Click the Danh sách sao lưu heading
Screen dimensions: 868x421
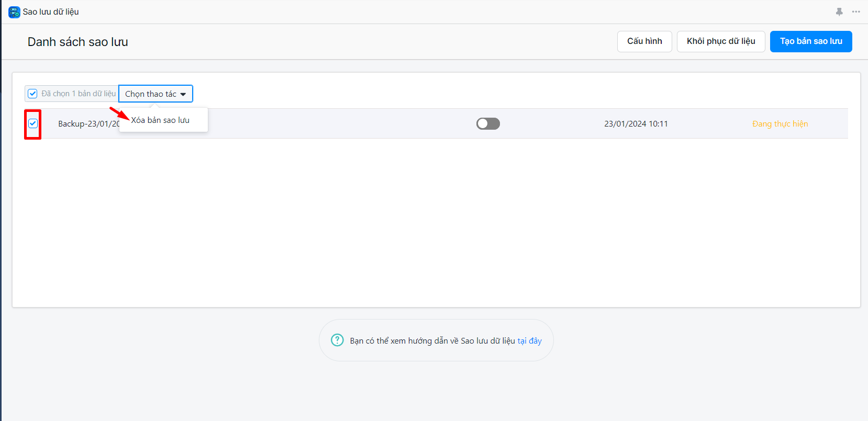[78, 42]
